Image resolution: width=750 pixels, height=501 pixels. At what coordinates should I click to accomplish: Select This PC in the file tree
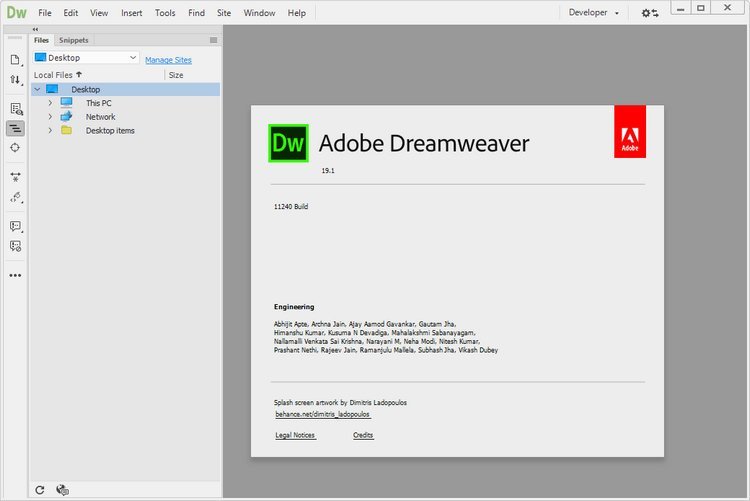[99, 103]
